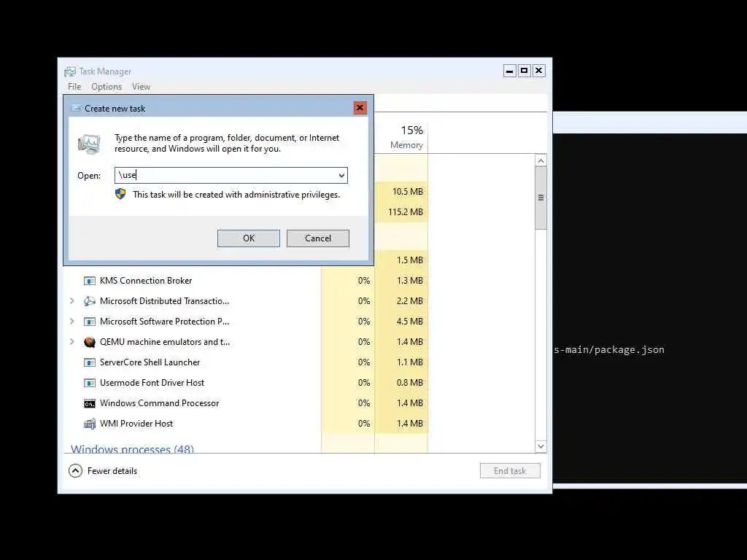
Task: Open the Options menu
Action: coord(107,87)
